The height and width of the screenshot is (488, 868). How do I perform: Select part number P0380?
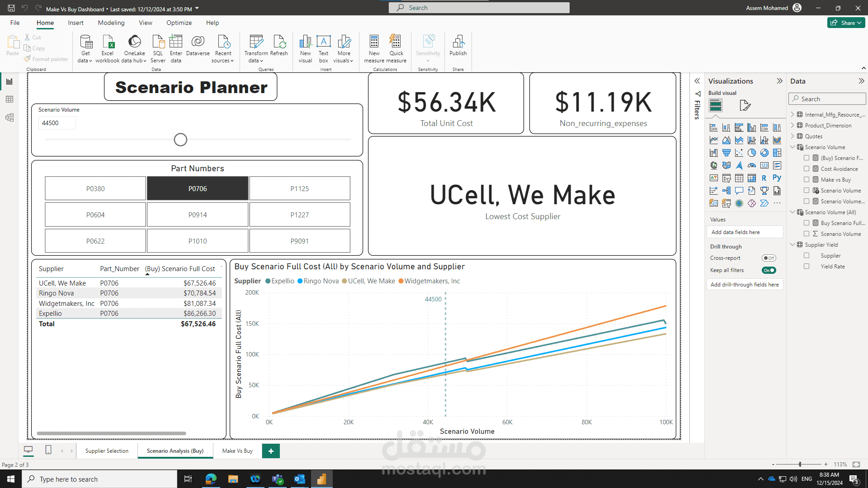click(x=95, y=188)
